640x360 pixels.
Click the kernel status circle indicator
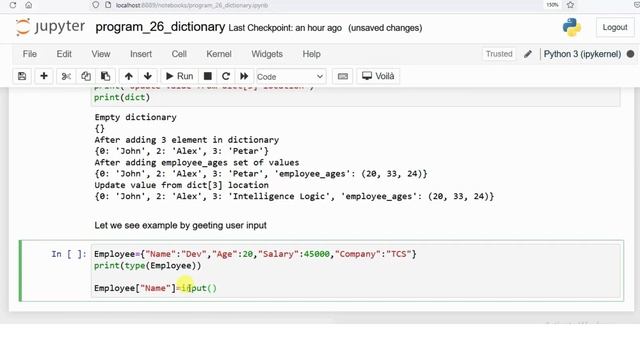point(631,54)
